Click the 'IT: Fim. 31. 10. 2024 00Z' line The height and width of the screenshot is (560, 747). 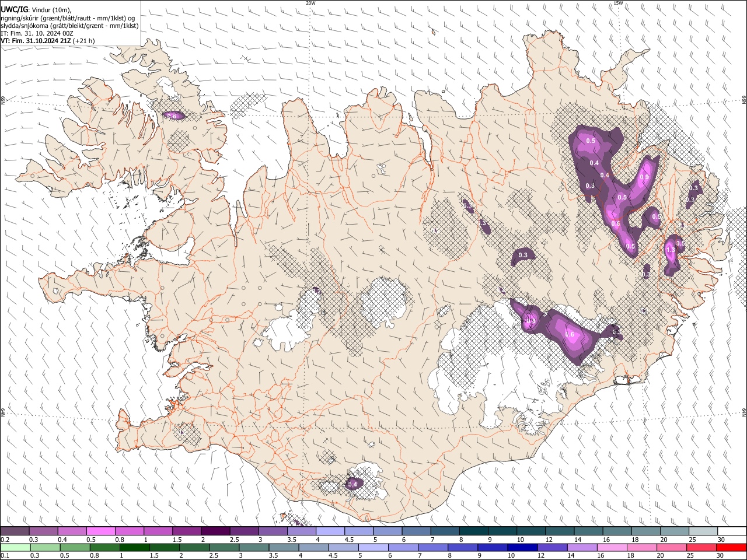37,33
